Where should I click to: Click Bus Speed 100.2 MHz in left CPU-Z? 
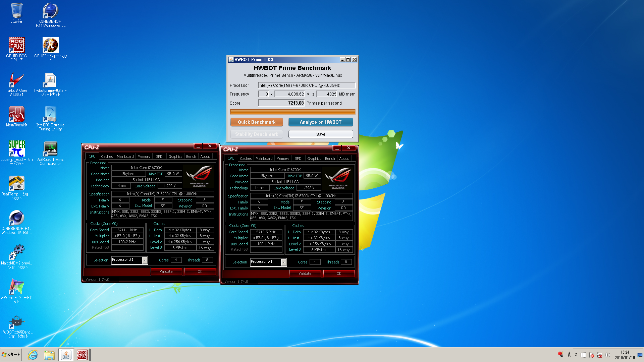tap(127, 242)
